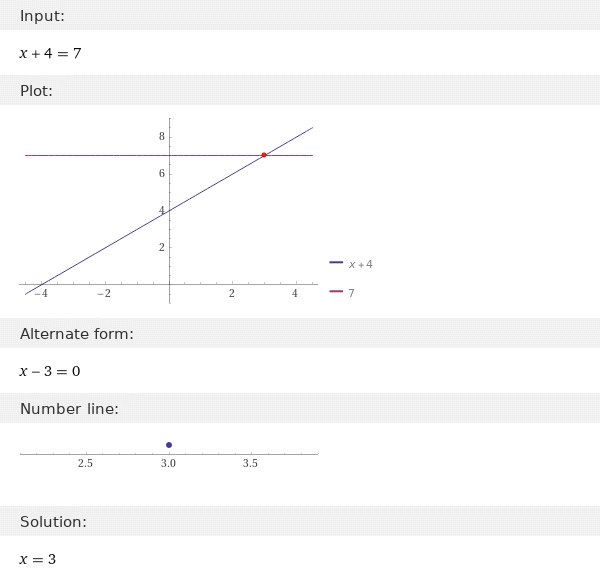The height and width of the screenshot is (588, 600).
Task: Click the x + 4 legend label
Action: [361, 264]
